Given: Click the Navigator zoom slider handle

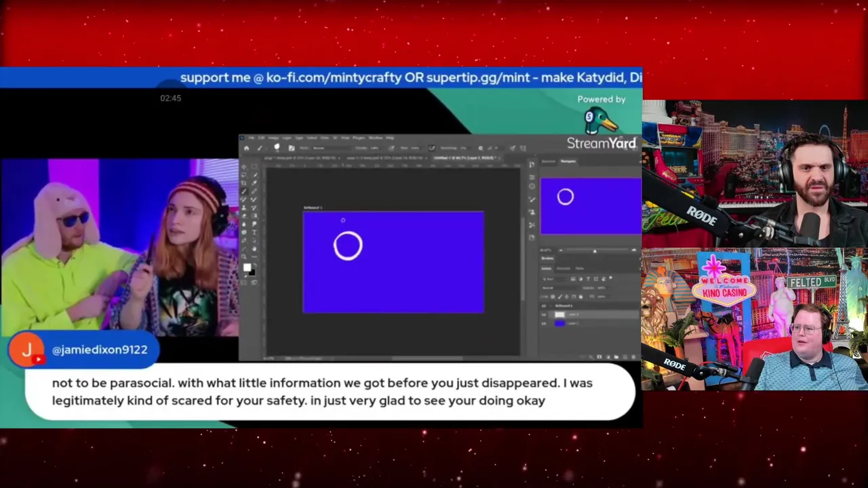Looking at the screenshot, I should [595, 251].
